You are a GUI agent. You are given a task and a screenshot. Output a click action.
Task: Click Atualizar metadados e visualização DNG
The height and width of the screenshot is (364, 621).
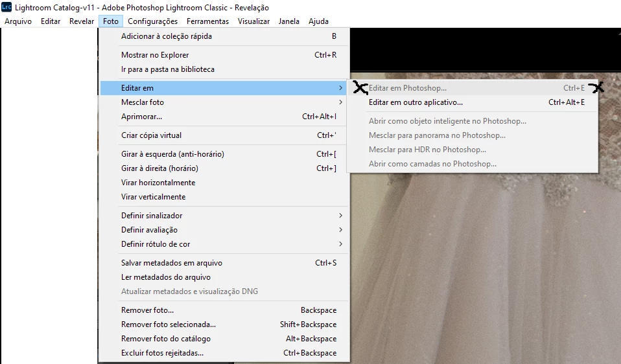pos(224,291)
